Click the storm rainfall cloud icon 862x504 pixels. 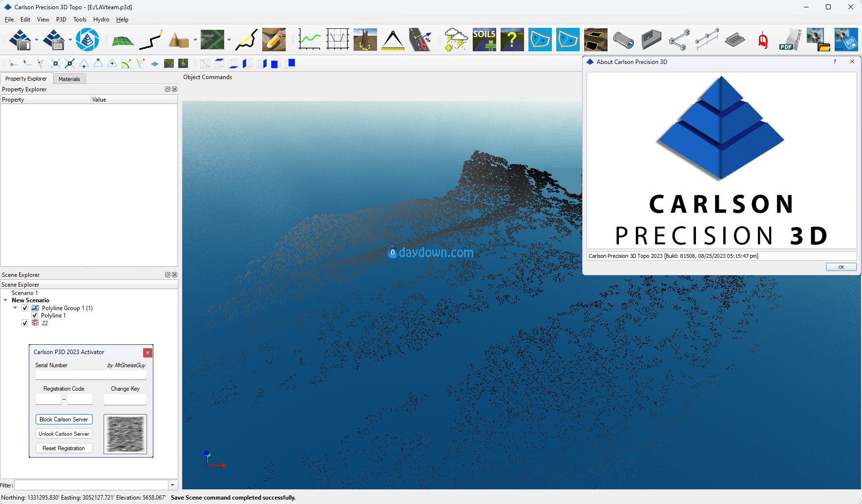point(456,40)
